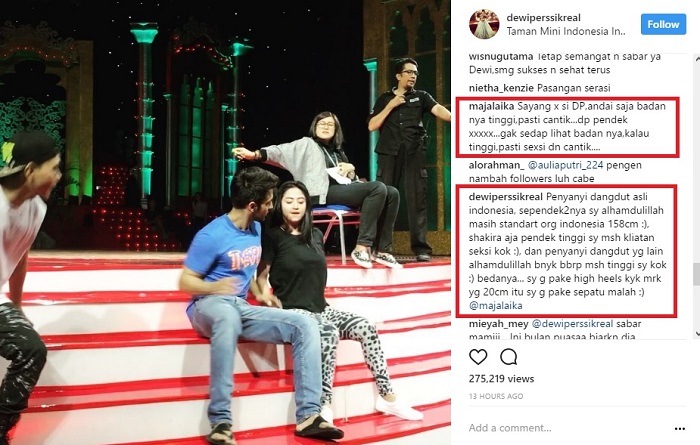Image resolution: width=700 pixels, height=445 pixels.
Task: Click the heart like icon
Action: [478, 357]
